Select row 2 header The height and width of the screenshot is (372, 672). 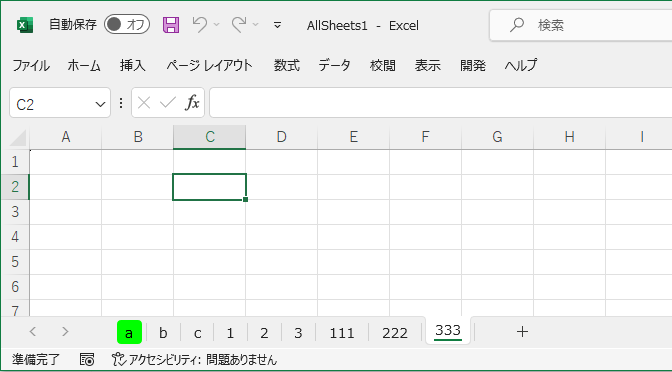pos(15,187)
